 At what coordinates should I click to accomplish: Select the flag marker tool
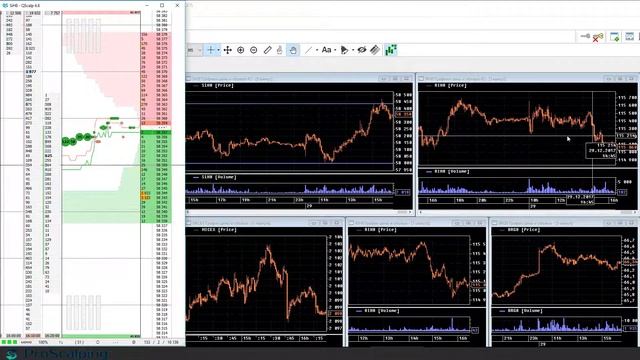[344, 50]
